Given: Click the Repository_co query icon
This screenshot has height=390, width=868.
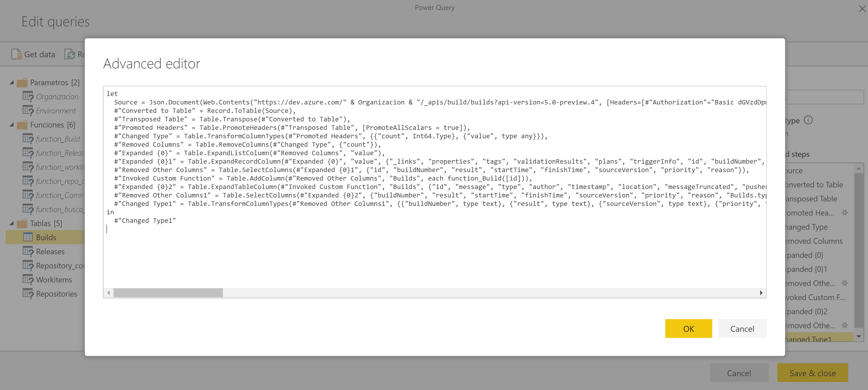Looking at the screenshot, I should point(28,266).
